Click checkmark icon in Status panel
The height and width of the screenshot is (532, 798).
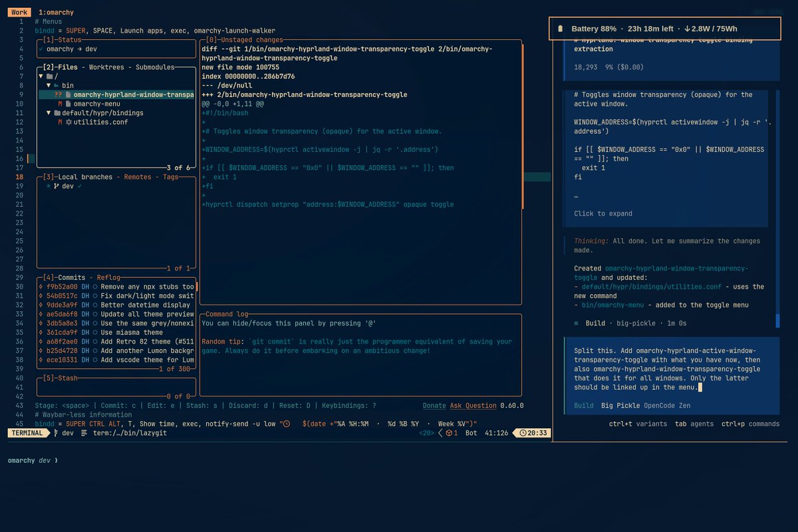41,49
